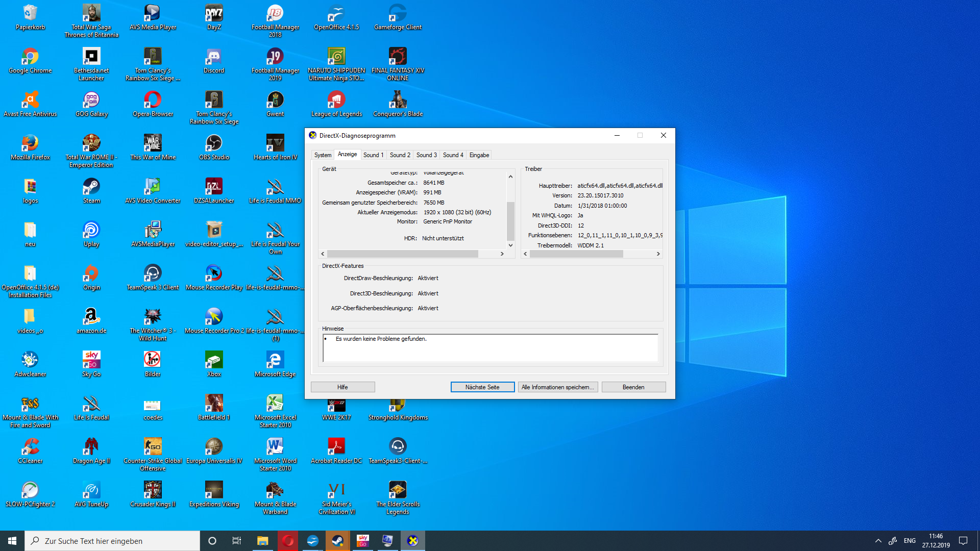The width and height of the screenshot is (980, 551).
Task: Open the Sky Go taskbar icon
Action: (362, 541)
